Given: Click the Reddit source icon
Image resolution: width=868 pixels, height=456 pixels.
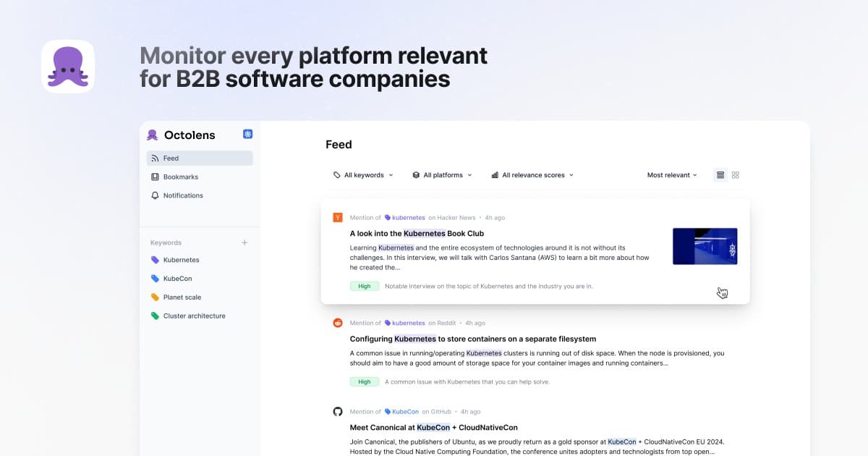Looking at the screenshot, I should pyautogui.click(x=337, y=323).
